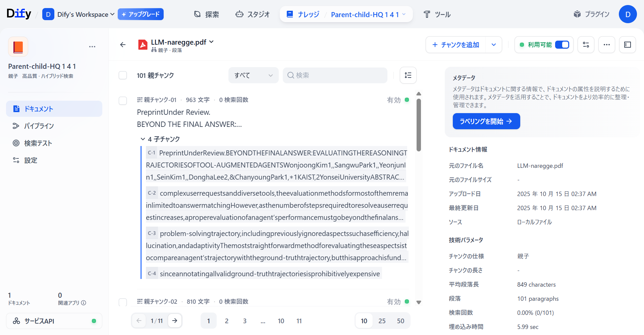The width and height of the screenshot is (644, 335).
Task: Open dropdown arrow next to チャンクを追加
Action: tap(493, 45)
